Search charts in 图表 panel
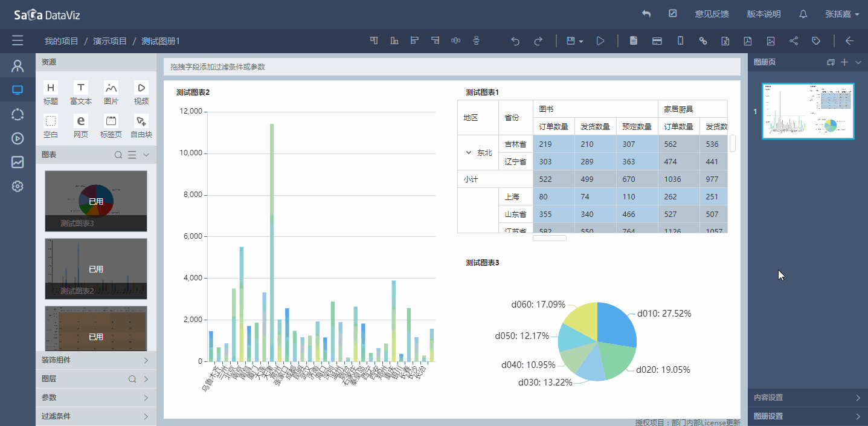Viewport: 868px width, 426px height. [x=119, y=155]
